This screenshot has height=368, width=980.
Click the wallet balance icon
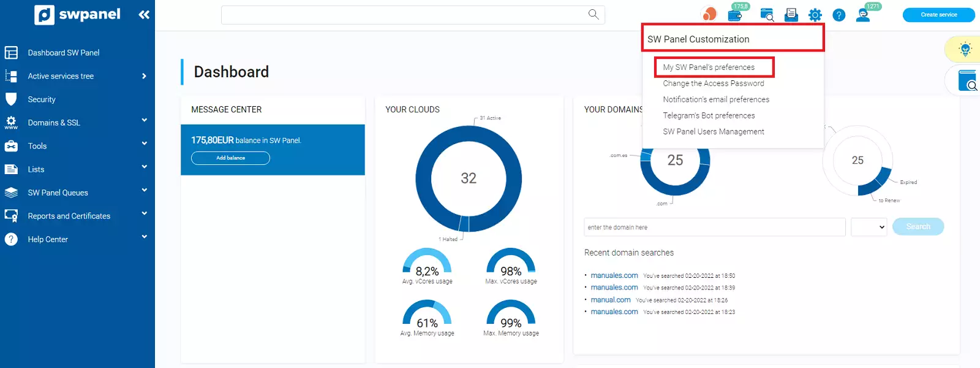coord(736,15)
